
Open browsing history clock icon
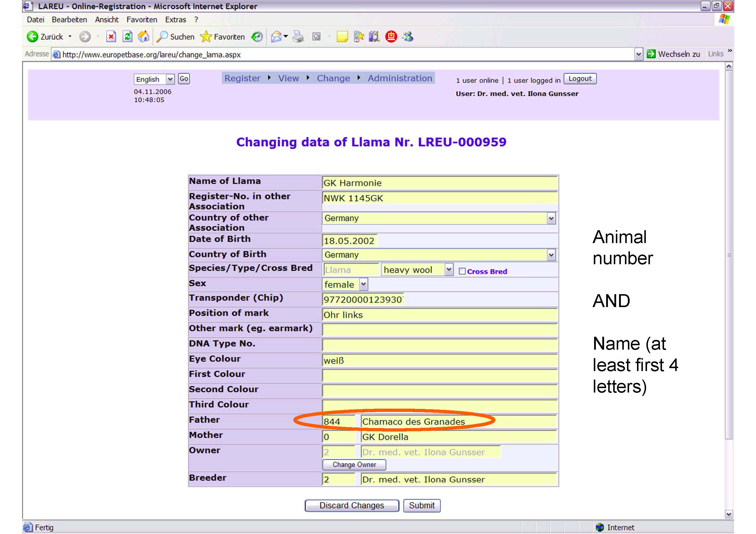point(257,36)
